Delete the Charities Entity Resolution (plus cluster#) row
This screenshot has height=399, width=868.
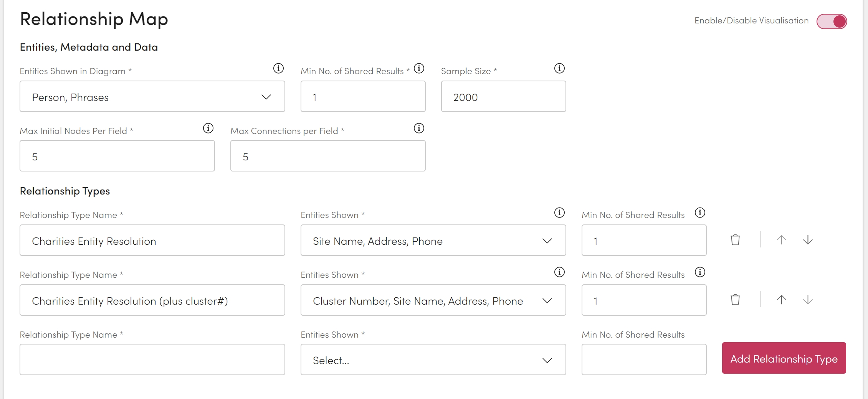735,300
